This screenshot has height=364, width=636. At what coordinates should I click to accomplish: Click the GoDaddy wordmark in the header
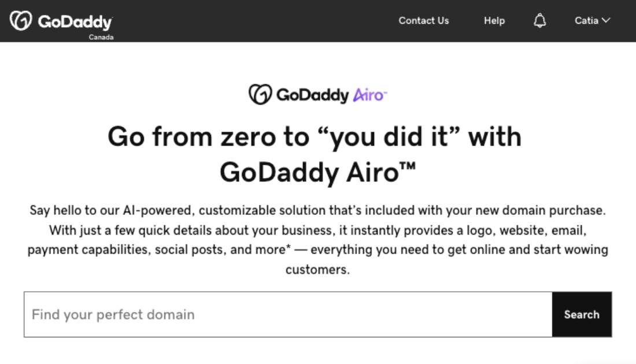(75, 22)
